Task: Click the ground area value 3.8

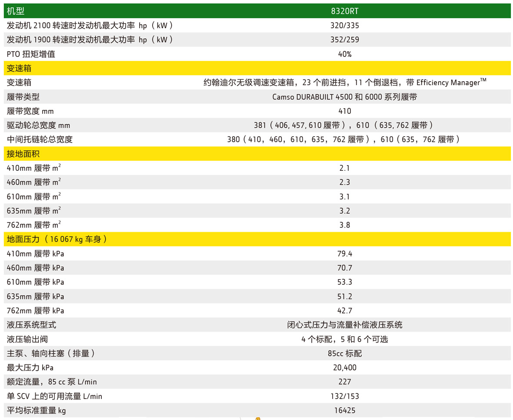Action: tap(344, 225)
